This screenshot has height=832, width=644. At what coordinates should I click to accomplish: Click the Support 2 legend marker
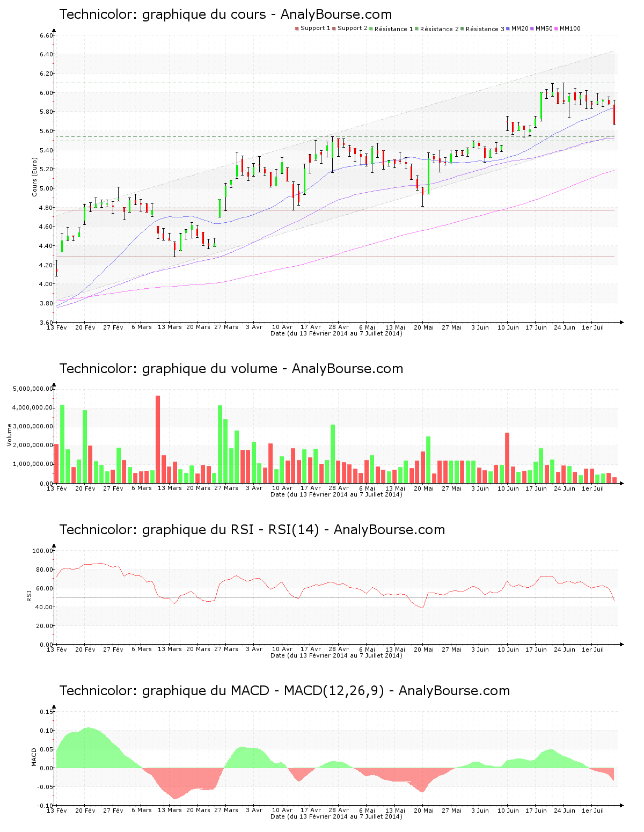(x=334, y=28)
